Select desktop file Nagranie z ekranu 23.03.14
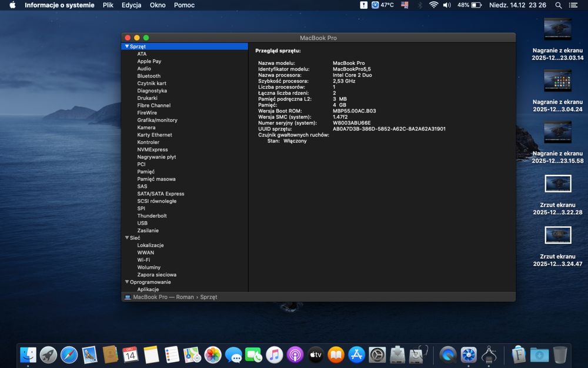Viewport: 588px width, 368px height. (557, 39)
